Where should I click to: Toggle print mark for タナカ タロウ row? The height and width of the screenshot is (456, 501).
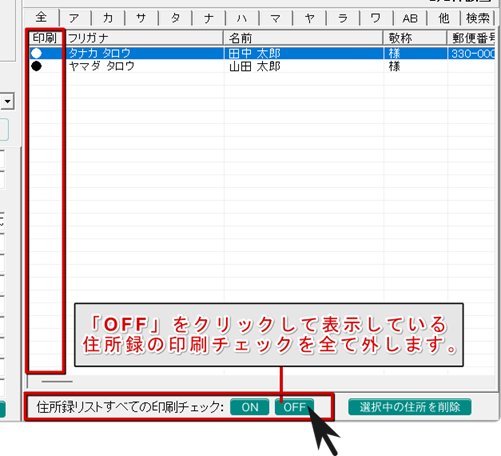coord(36,53)
